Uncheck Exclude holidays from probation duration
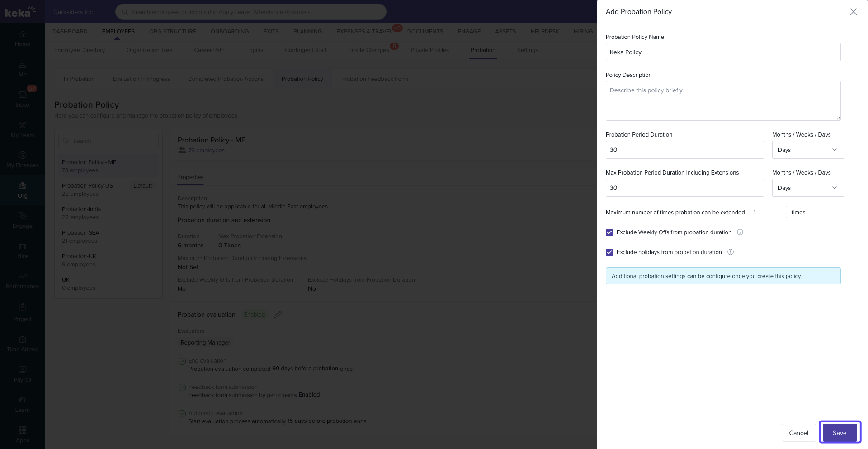Image resolution: width=868 pixels, height=449 pixels. [609, 252]
